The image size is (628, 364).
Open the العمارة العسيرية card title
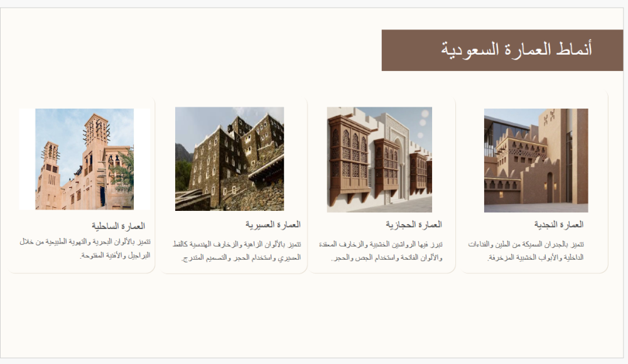[x=273, y=225]
